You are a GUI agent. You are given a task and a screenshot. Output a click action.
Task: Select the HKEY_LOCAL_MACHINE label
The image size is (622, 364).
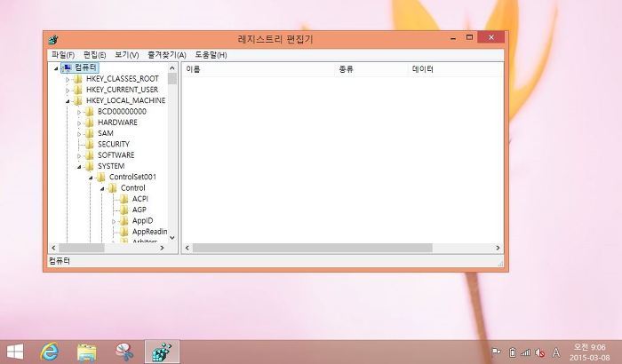click(126, 100)
